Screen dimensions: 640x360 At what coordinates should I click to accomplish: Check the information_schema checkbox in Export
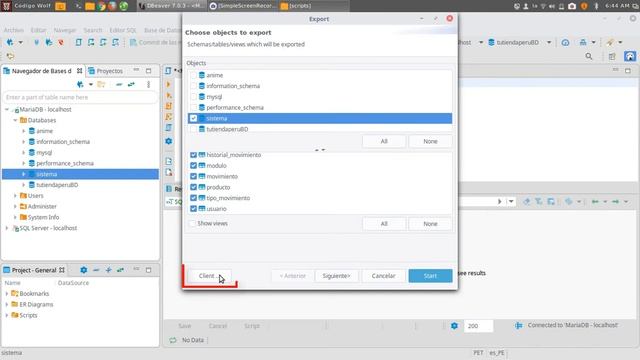193,86
